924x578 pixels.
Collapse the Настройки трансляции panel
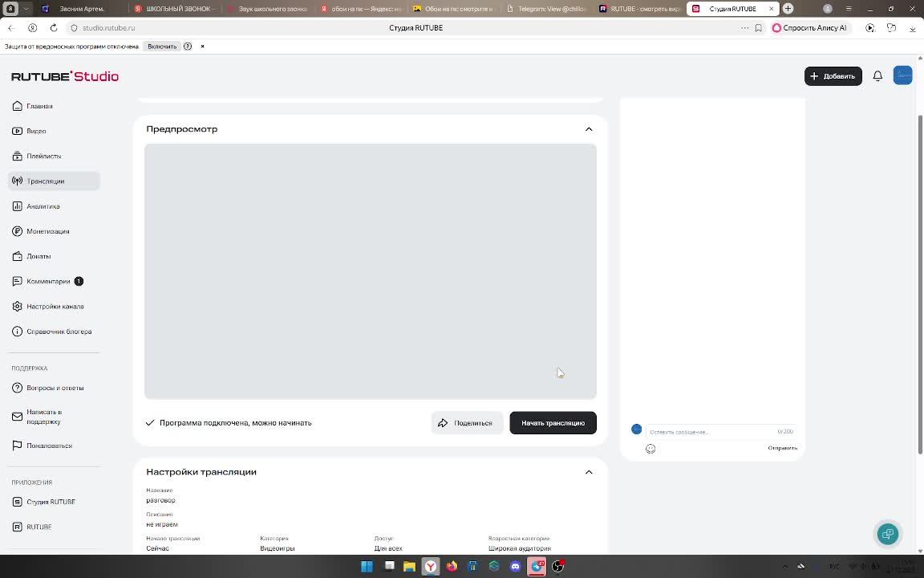point(589,472)
